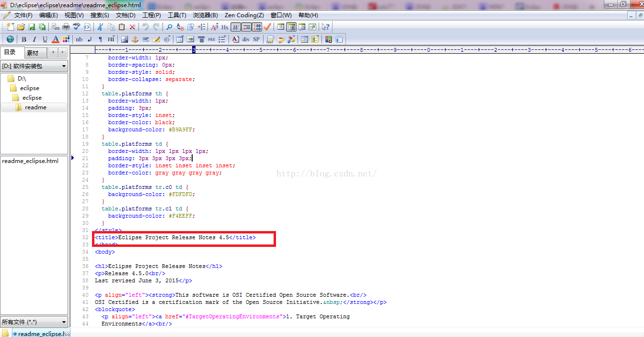Click code line 21 padding text
Image resolution: width=644 pixels, height=337 pixels.
[149, 158]
